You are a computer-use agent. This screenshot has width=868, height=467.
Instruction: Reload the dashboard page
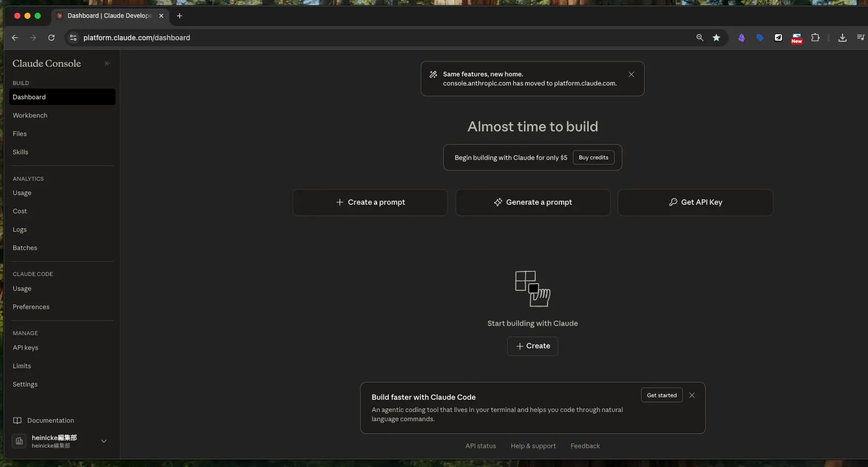pos(51,38)
